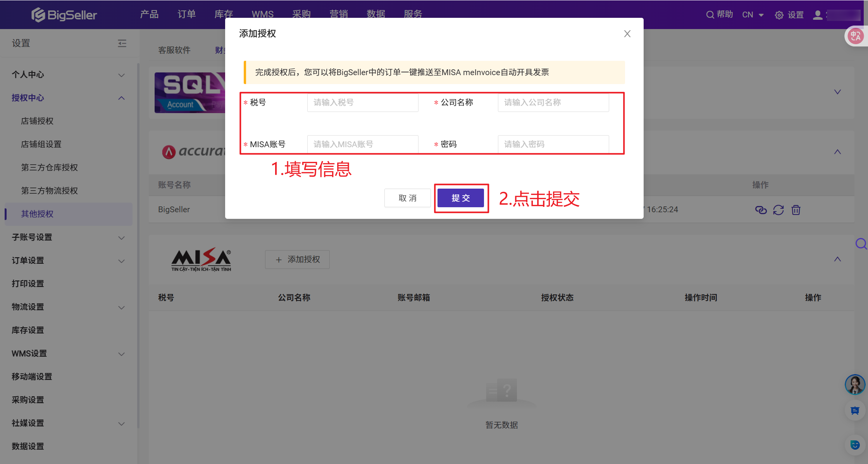The height and width of the screenshot is (464, 868).
Task: Click the 密码 input field
Action: pos(553,144)
